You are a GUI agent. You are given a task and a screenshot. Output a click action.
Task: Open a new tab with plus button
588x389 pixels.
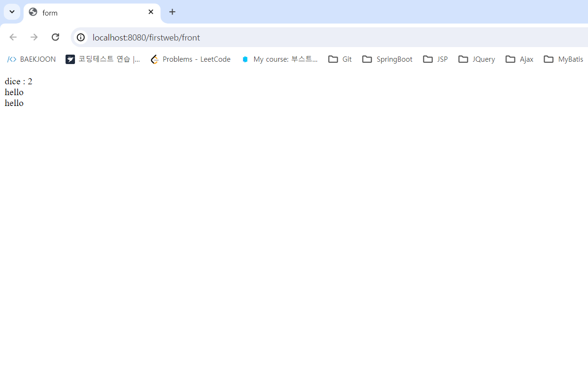(173, 12)
